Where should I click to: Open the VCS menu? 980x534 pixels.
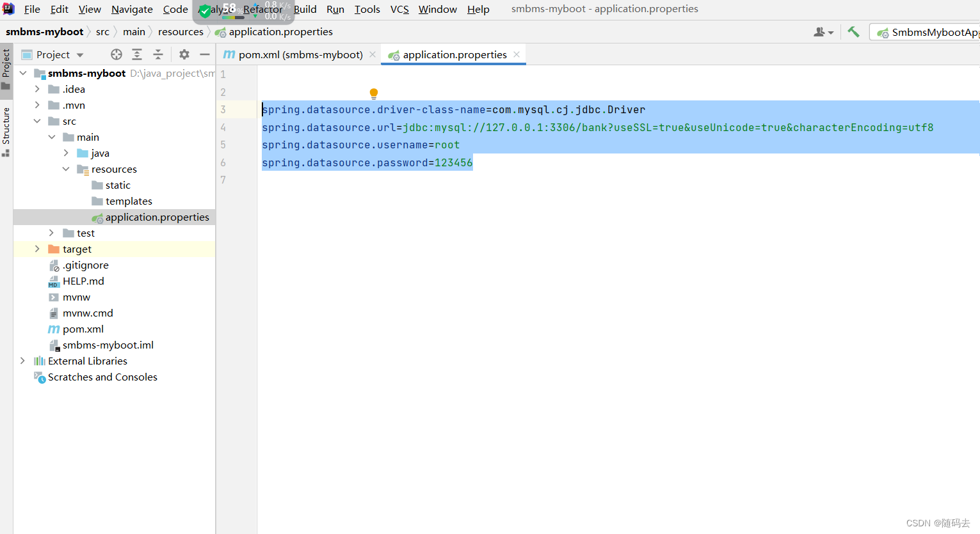pos(399,9)
